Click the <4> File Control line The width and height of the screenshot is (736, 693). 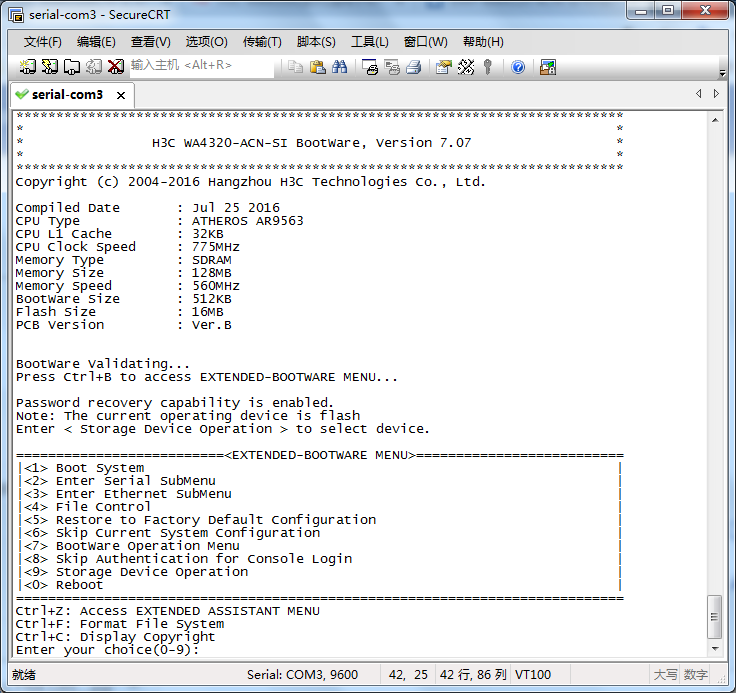coord(87,507)
